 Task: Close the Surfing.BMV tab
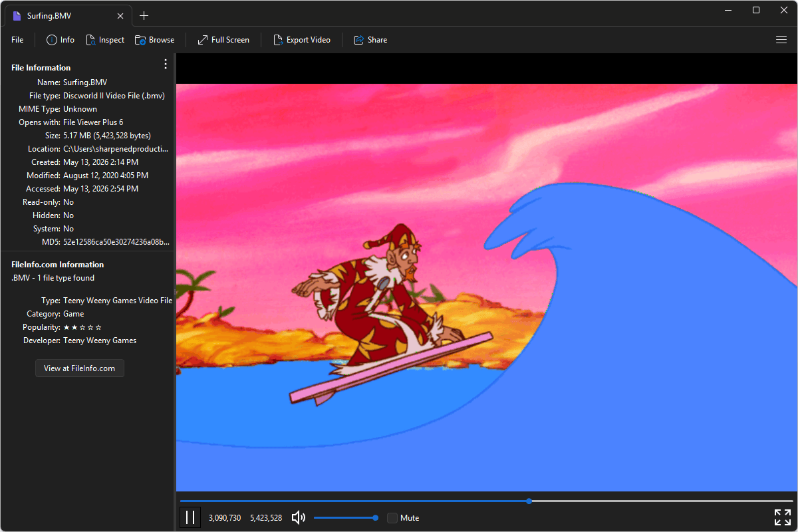click(x=120, y=16)
